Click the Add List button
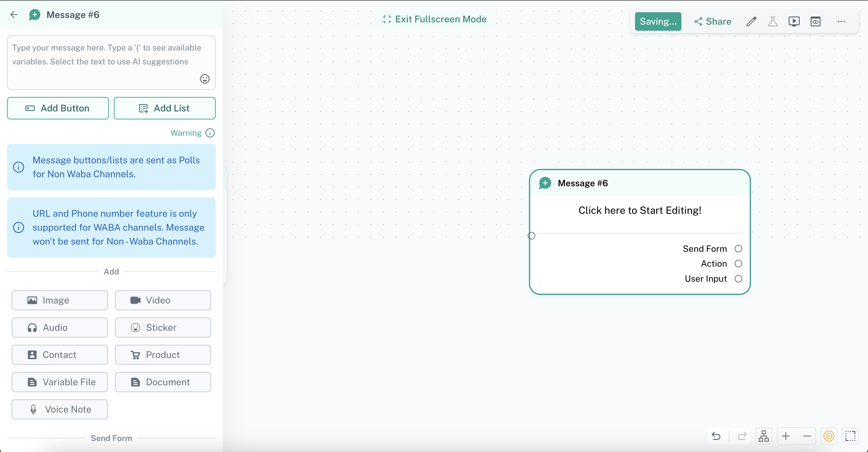Screen dimensions: 868x452 (164, 108)
